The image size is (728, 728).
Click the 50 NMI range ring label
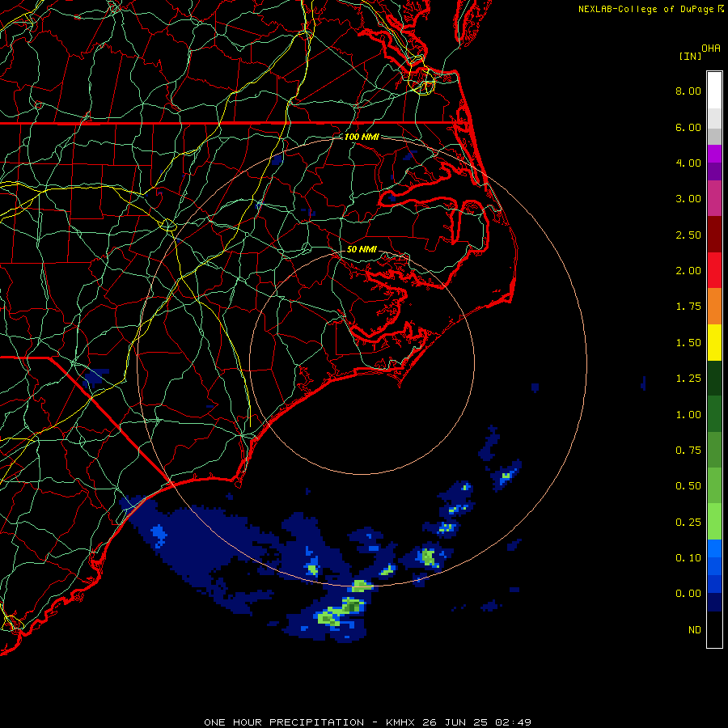click(x=362, y=249)
